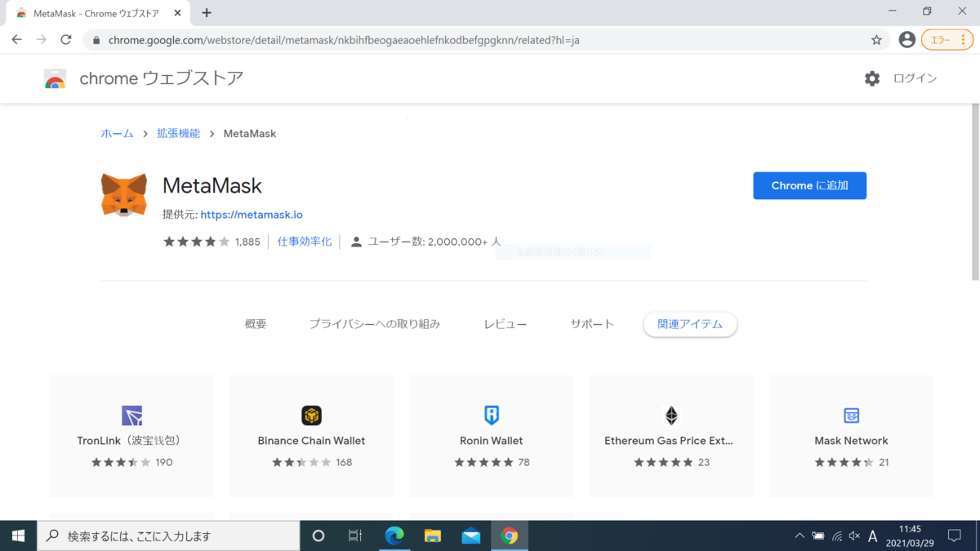The height and width of the screenshot is (551, 980).
Task: Click the chrome ウェブストア header title
Action: [162, 78]
